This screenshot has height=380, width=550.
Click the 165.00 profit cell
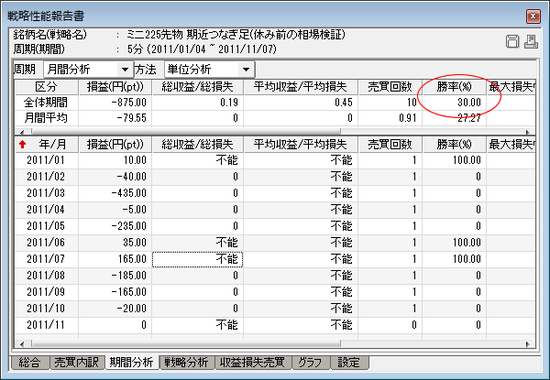pos(115,259)
